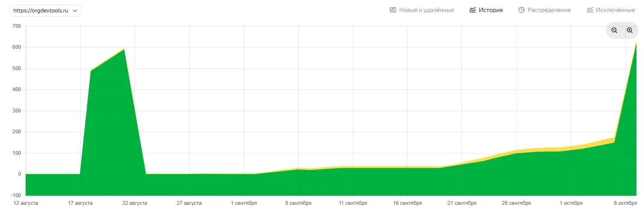Click the 21 сентября axis label
This screenshot has height=213, width=644.
pyautogui.click(x=462, y=203)
